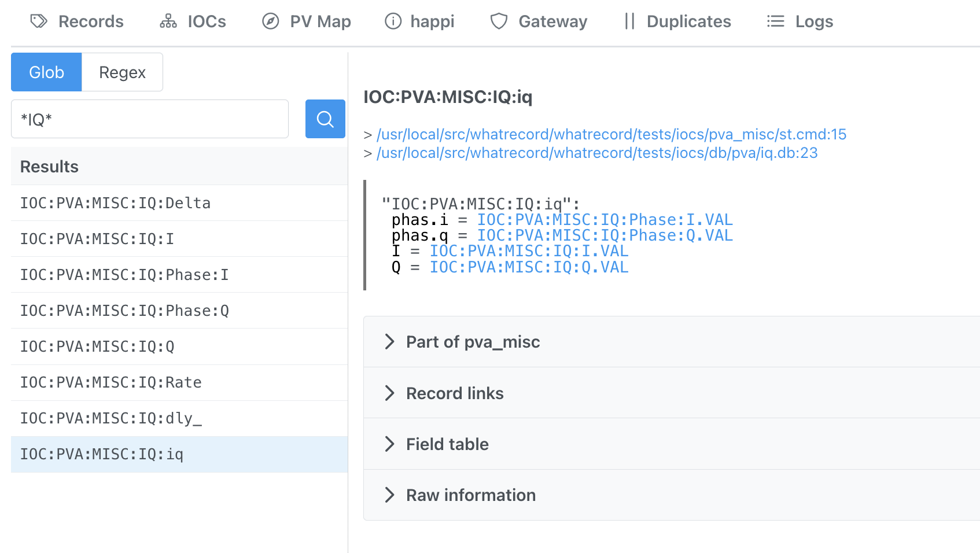Screen dimensions: 980x553
Task: Switch search mode to Regex
Action: 122,72
